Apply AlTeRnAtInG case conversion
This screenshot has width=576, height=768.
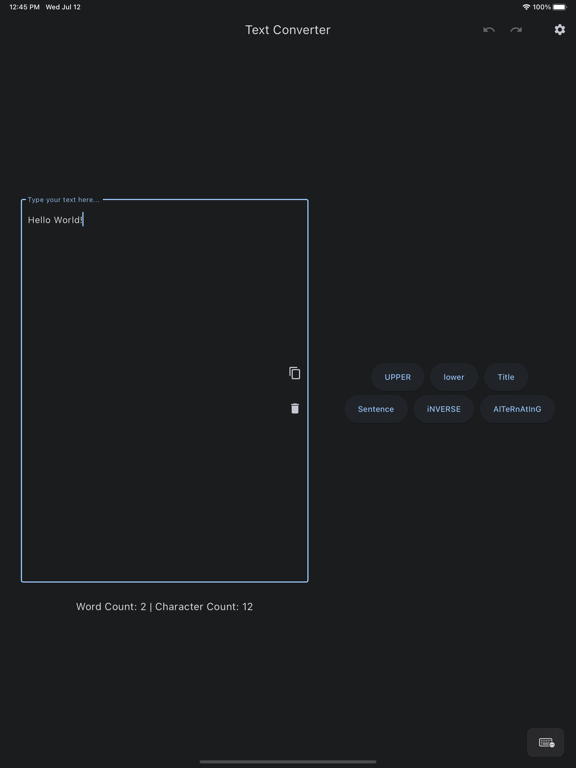[x=517, y=409]
